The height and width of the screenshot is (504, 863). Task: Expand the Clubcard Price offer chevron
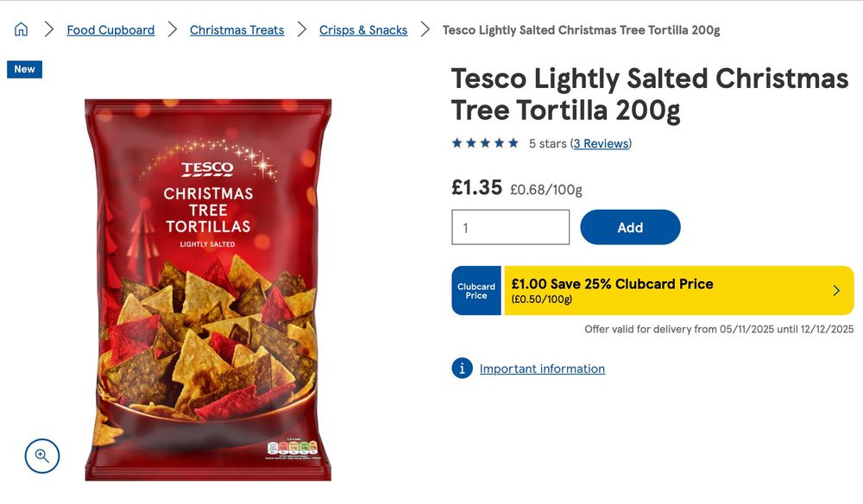836,291
